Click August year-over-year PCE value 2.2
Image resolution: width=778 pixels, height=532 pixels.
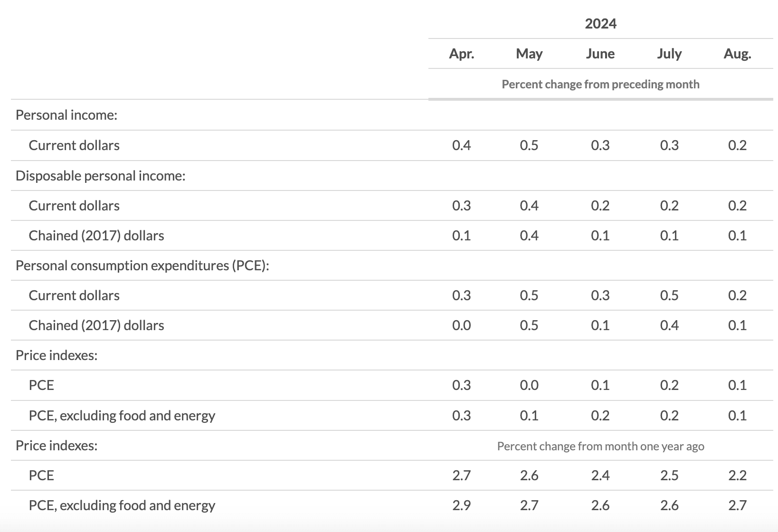click(x=737, y=475)
